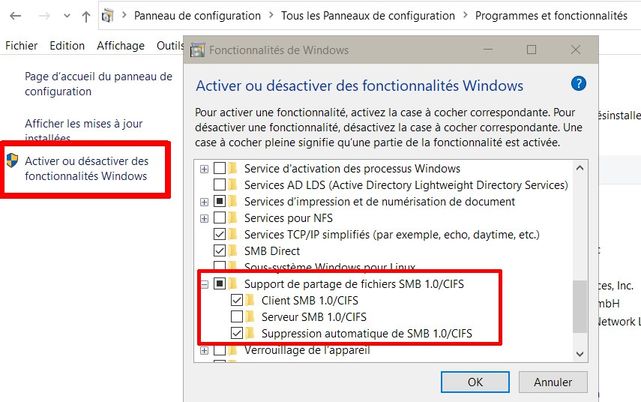Click the Fonctionnalités de Windows title icon
Image resolution: width=641 pixels, height=402 pixels.
(x=197, y=49)
